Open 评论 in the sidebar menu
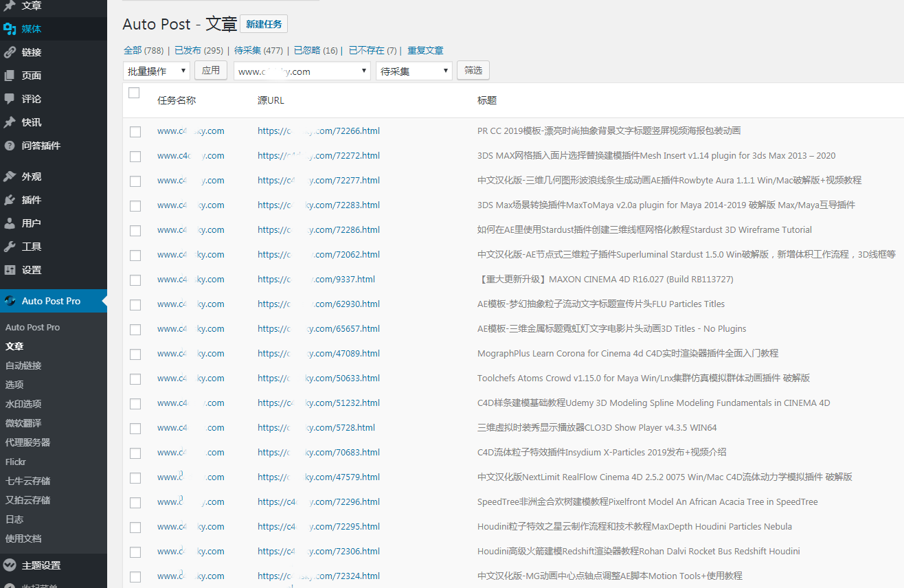This screenshot has height=588, width=904. click(53, 99)
